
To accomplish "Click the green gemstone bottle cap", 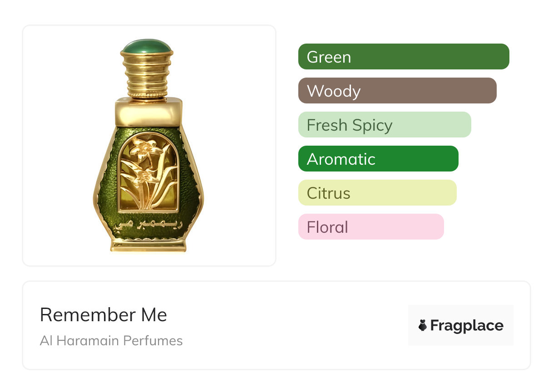I will click(x=147, y=46).
